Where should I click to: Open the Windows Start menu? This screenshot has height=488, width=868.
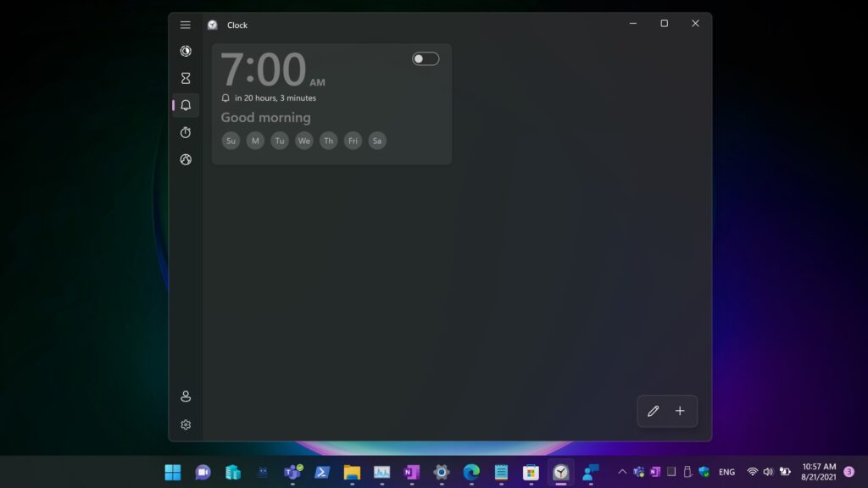pos(172,472)
